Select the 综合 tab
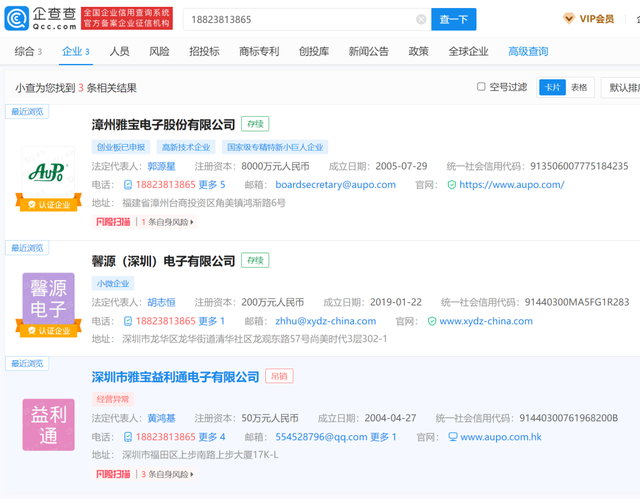640x499 pixels. (x=28, y=51)
